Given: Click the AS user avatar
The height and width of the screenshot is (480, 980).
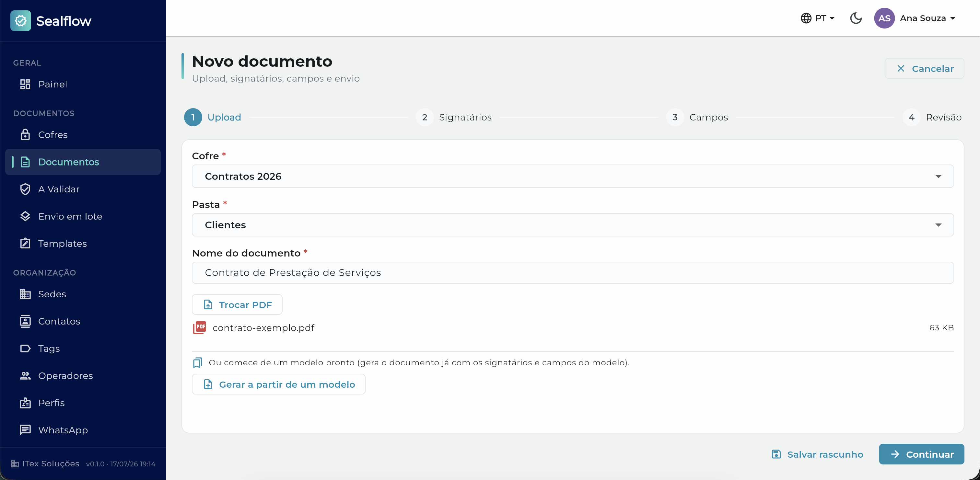Looking at the screenshot, I should 884,18.
